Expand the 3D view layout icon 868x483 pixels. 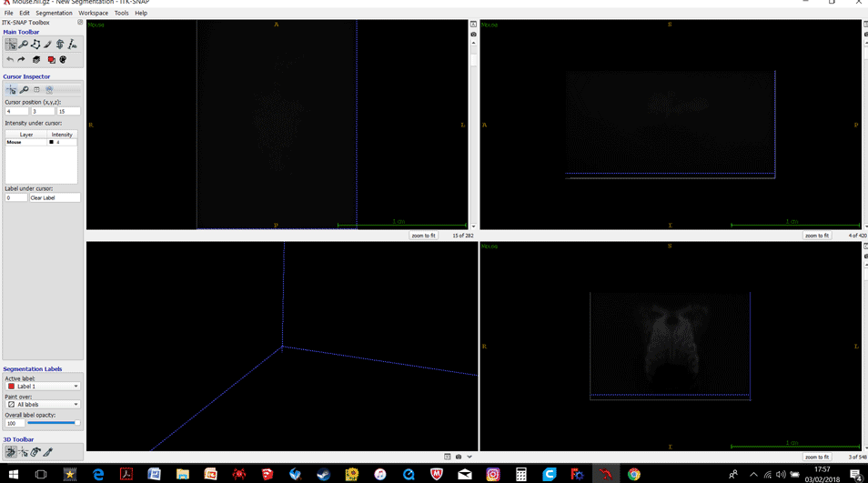[x=448, y=457]
